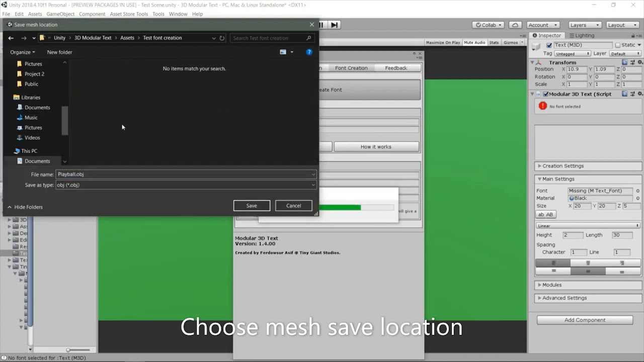Go forward in the save dialog
The width and height of the screenshot is (644, 362).
point(24,38)
